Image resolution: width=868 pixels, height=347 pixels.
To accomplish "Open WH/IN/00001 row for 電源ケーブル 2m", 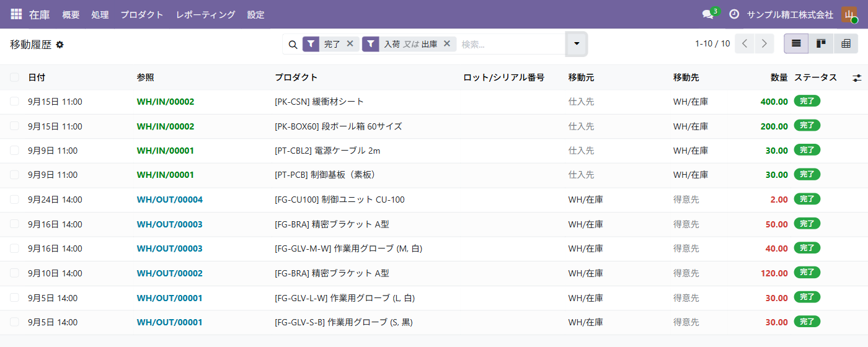I will (x=166, y=151).
